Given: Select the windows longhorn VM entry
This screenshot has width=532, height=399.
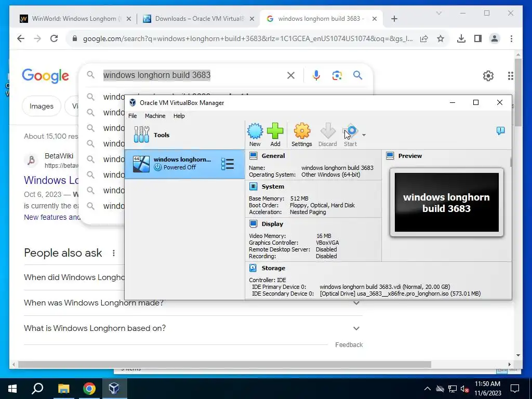Looking at the screenshot, I should click(x=185, y=164).
